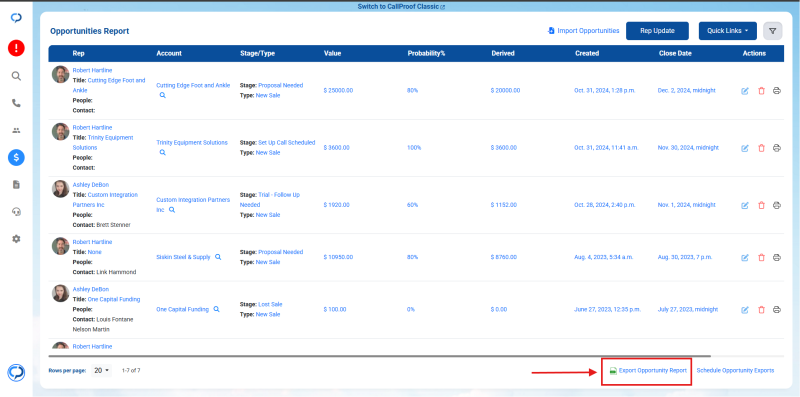Screen dimensions: 800x397
Task: Click the Value column header
Action: point(332,53)
